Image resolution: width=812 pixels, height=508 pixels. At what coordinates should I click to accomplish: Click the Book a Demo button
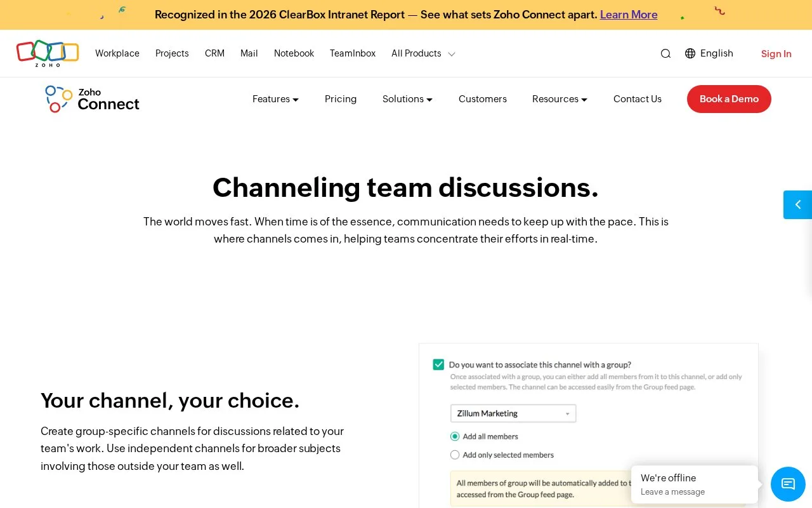729,99
